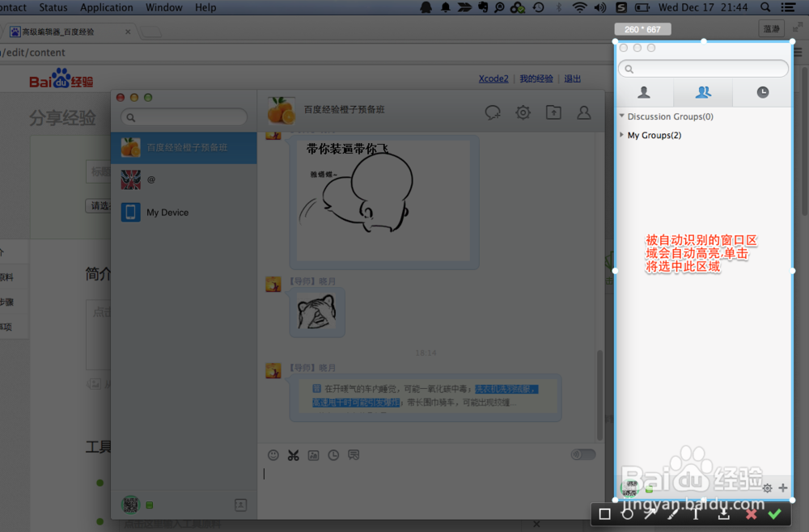Open settings gear in QQ panel footer
The height and width of the screenshot is (532, 809).
767,488
